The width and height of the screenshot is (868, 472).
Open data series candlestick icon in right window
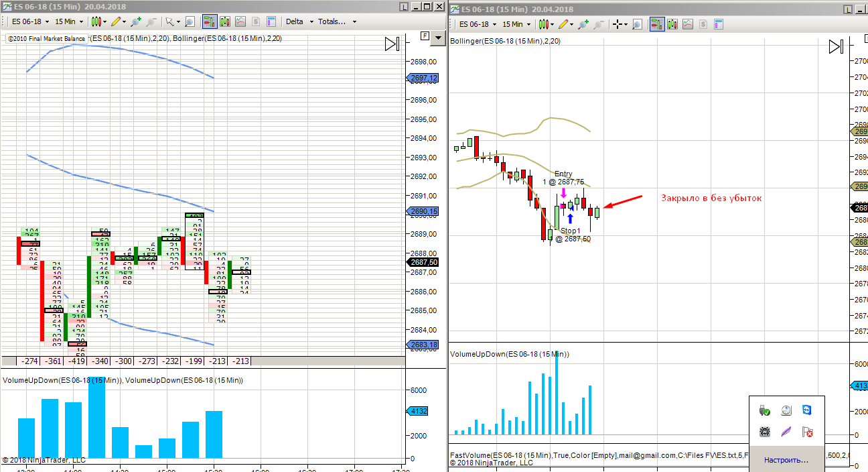click(x=672, y=24)
